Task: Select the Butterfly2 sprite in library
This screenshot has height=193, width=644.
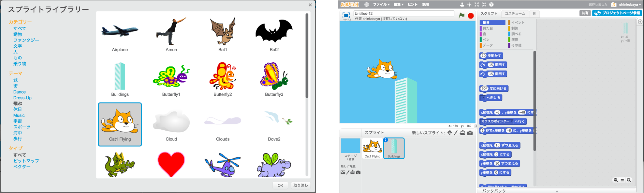Action: (223, 79)
